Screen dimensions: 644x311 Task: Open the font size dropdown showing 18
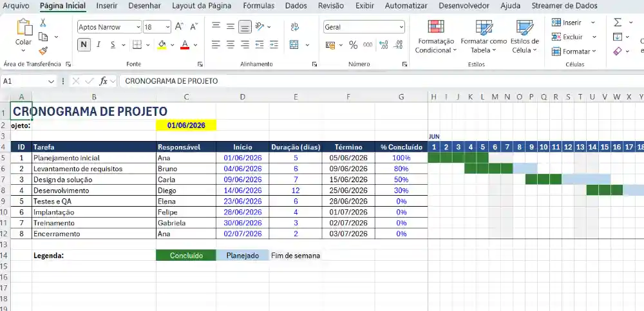pyautogui.click(x=167, y=27)
